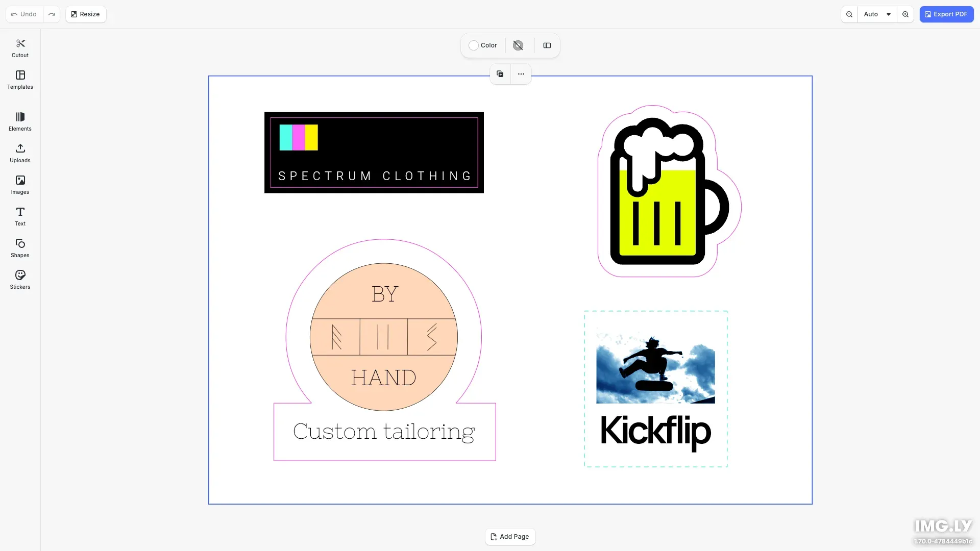Open the Templates panel
The image size is (980, 551).
tap(20, 80)
